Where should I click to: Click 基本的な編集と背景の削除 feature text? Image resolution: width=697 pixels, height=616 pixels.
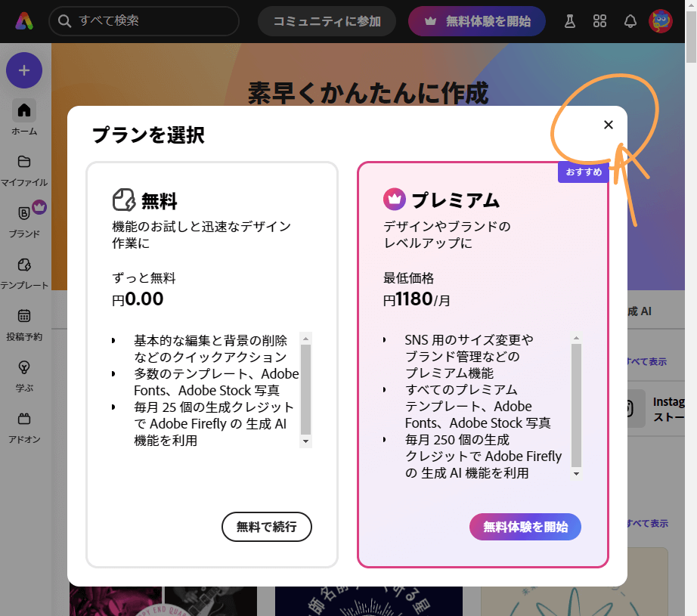pos(211,340)
